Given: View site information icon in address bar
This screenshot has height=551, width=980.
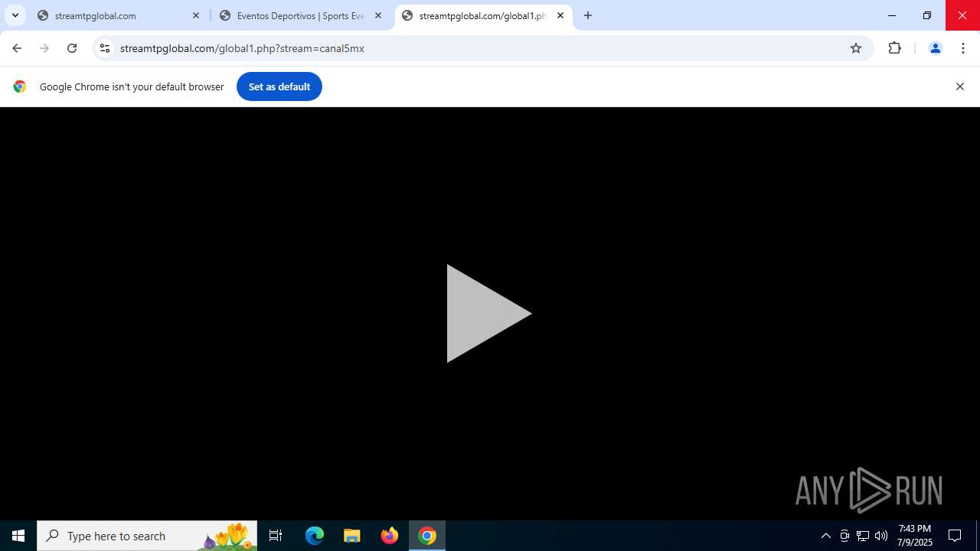Looking at the screenshot, I should pos(105,48).
